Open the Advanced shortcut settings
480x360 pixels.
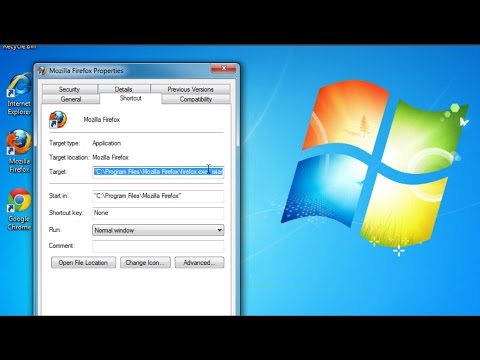point(199,263)
